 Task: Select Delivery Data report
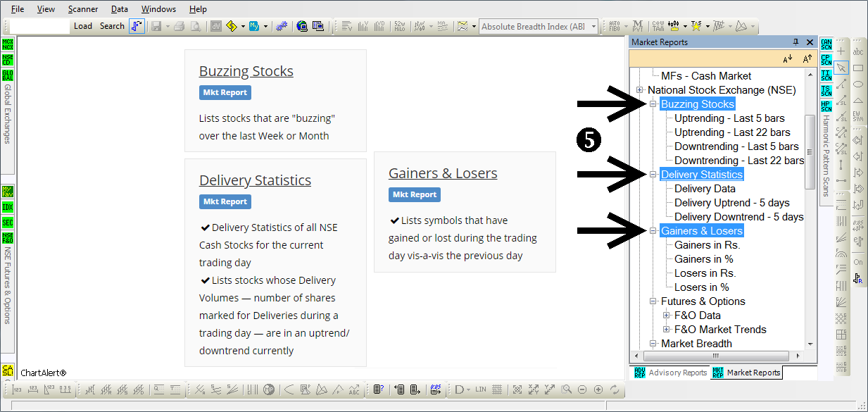[705, 189]
